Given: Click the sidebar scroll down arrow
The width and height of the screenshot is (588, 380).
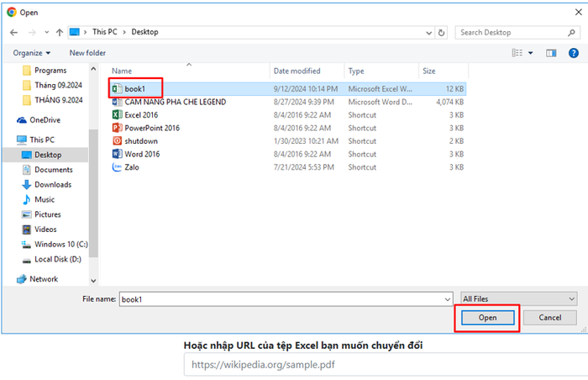Looking at the screenshot, I should coord(93,281).
